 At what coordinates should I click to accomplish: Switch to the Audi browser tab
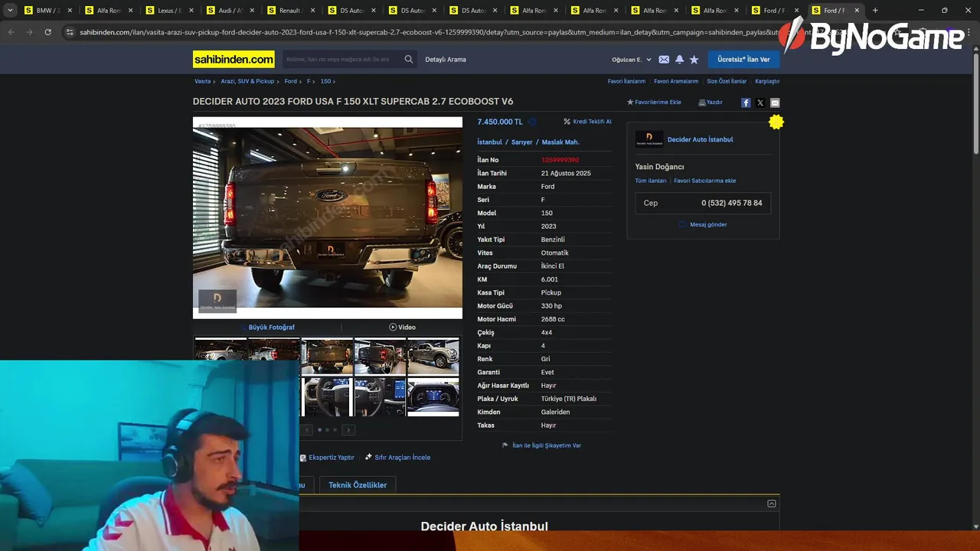228,11
